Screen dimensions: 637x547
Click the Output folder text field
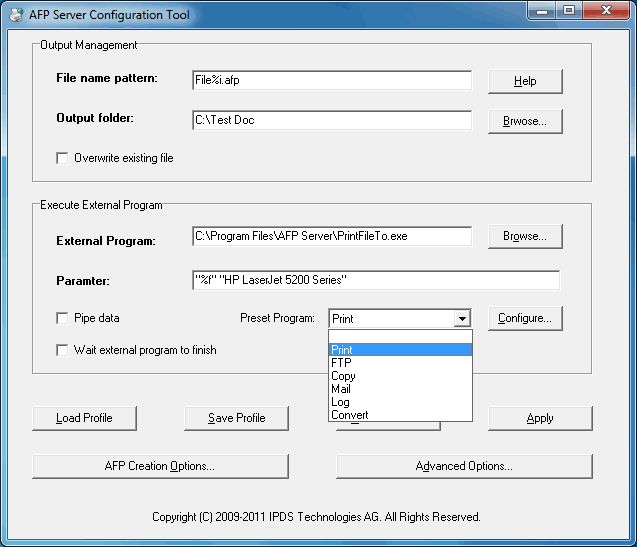pyautogui.click(x=332, y=120)
